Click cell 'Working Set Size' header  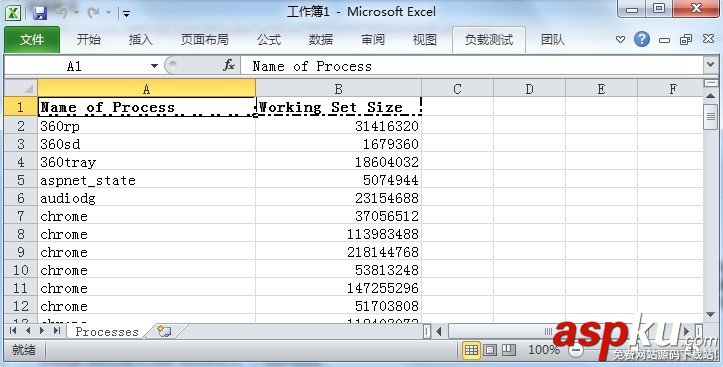(338, 107)
